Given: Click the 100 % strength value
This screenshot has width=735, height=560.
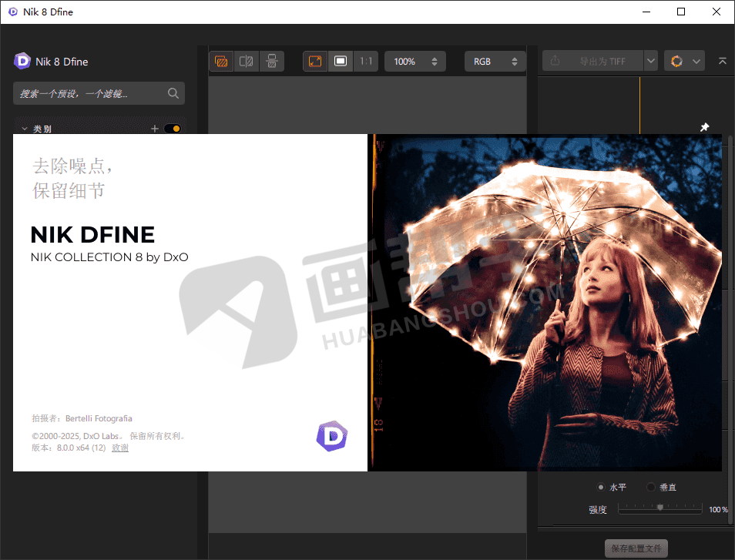Looking at the screenshot, I should [718, 509].
